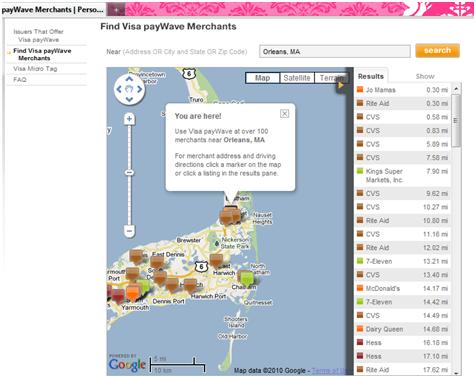Click the dark red marker near Yarmouth
476x378 pixels.
pyautogui.click(x=118, y=295)
